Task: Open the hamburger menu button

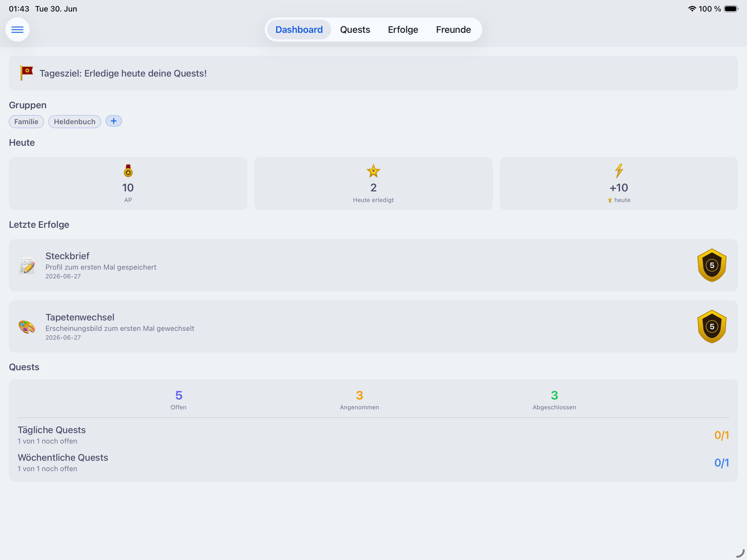Action: point(17,30)
